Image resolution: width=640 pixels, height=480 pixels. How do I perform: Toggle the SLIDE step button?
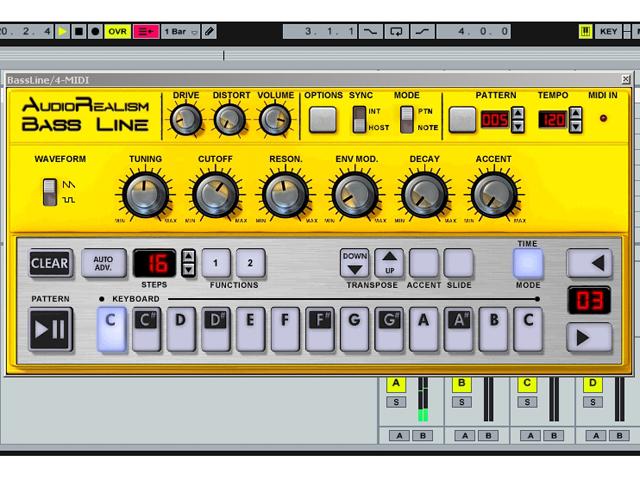(459, 263)
